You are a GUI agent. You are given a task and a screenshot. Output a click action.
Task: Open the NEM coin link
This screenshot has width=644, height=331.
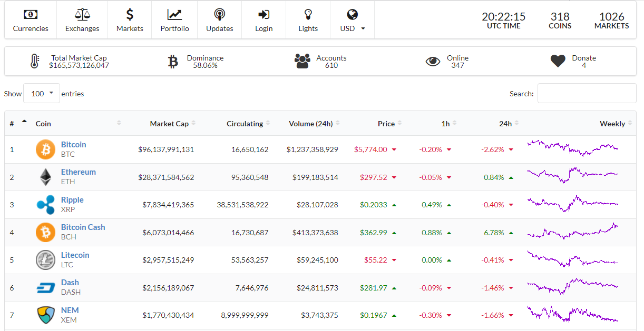click(70, 310)
